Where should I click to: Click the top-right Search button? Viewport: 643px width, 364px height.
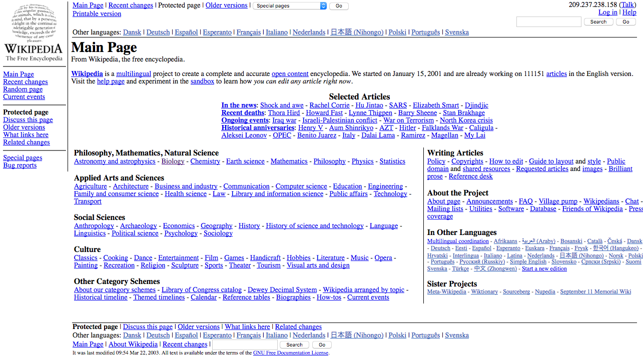[598, 21]
